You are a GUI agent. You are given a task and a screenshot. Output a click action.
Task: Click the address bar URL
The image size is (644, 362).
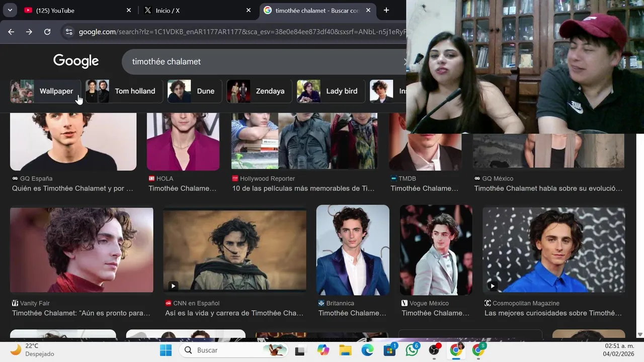(242, 32)
